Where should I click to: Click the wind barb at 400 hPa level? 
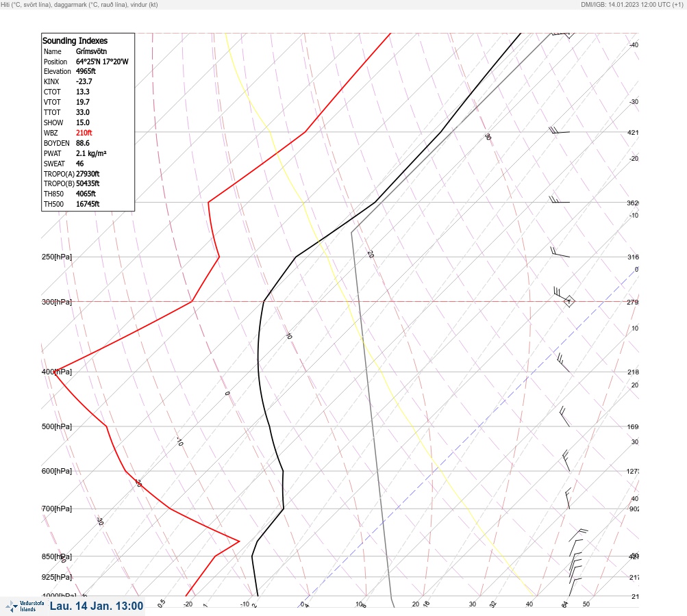click(563, 363)
